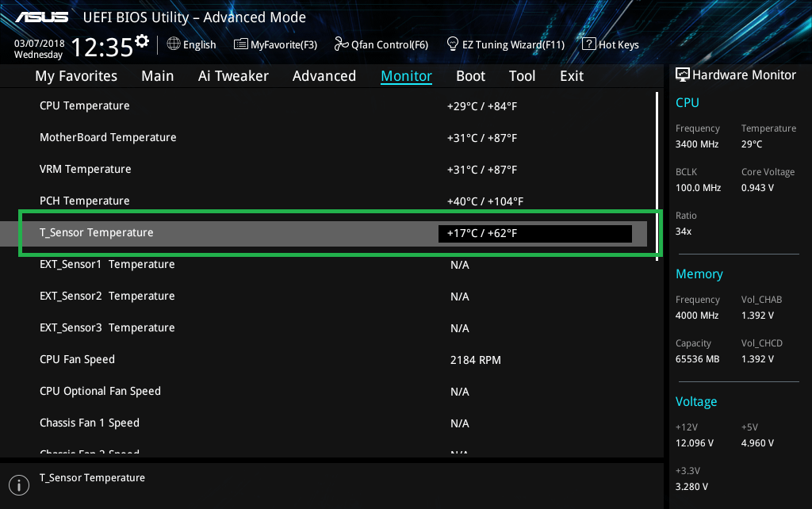Viewport: 812px width, 509px height.
Task: Click the CPU section heading in Hardware Monitor
Action: (x=688, y=102)
